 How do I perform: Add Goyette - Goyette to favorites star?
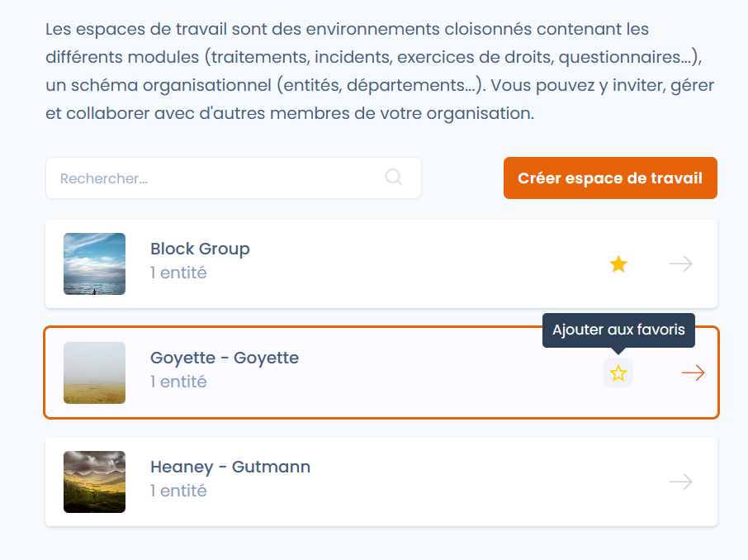pos(618,373)
